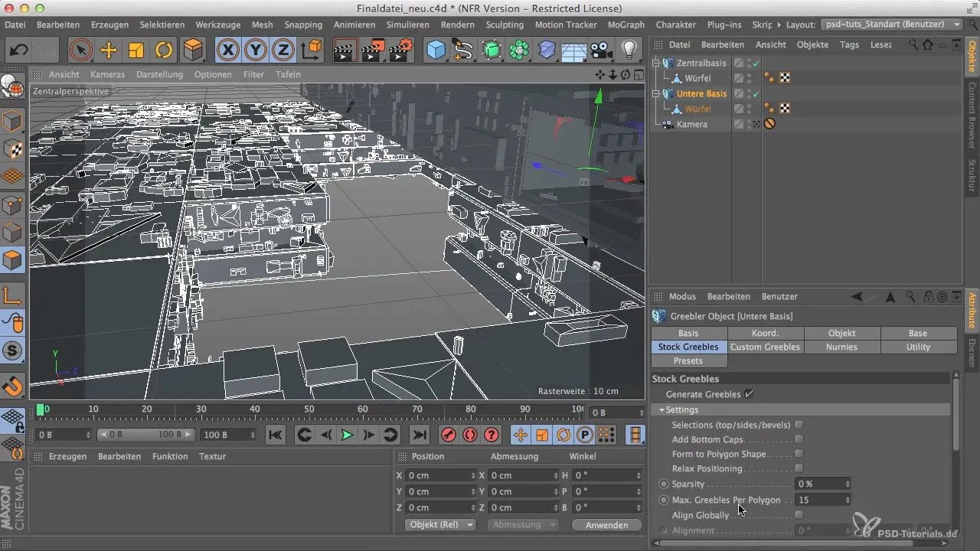Toggle Y axis lock
Image resolution: width=980 pixels, height=551 pixels.
tap(256, 51)
